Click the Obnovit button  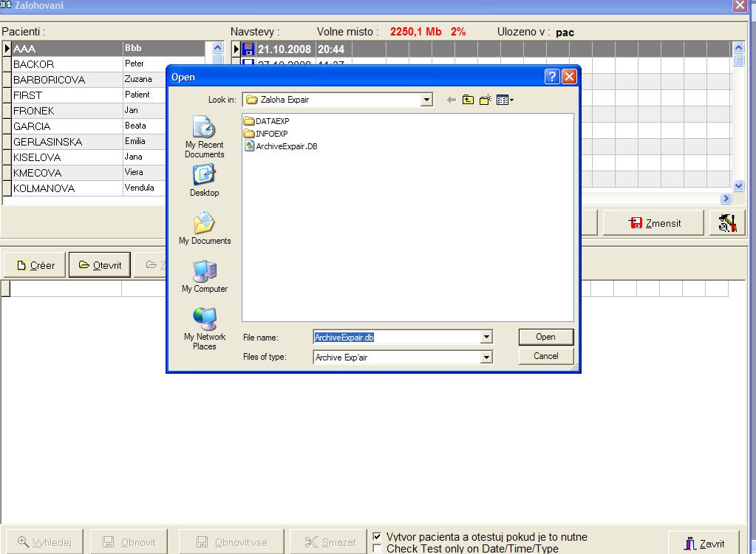(x=129, y=542)
